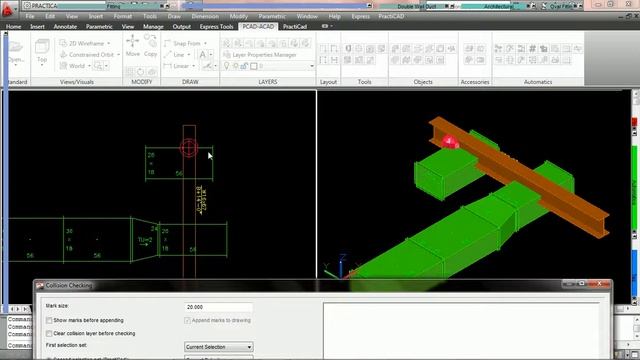
Task: Click the Oval Fitting toolbar title
Action: [560, 6]
